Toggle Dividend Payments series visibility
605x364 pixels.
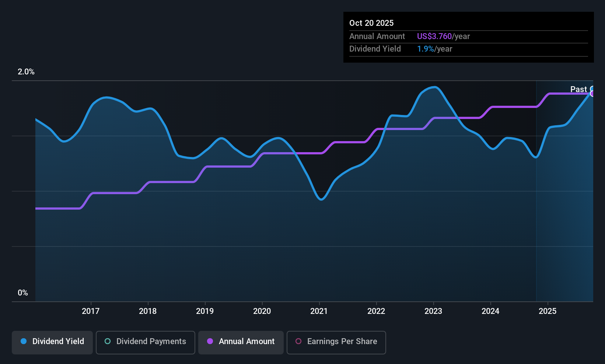145,342
